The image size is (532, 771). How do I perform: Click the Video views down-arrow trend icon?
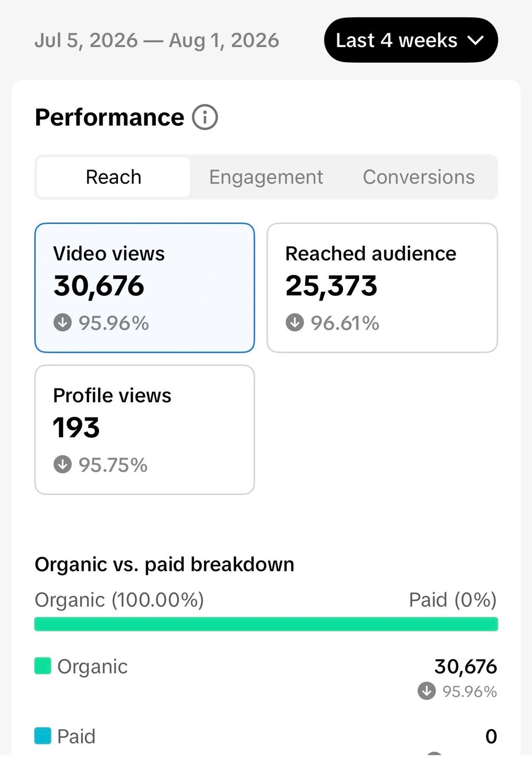click(63, 322)
